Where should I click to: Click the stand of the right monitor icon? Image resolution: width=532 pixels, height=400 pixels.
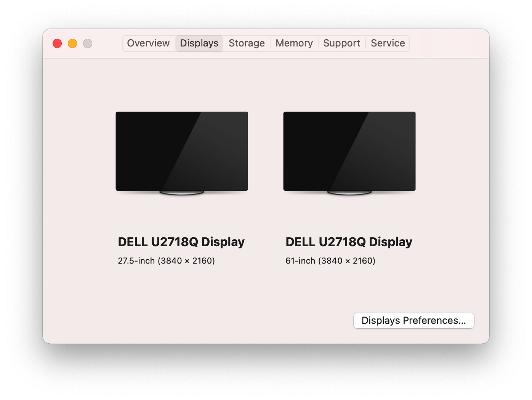[349, 193]
